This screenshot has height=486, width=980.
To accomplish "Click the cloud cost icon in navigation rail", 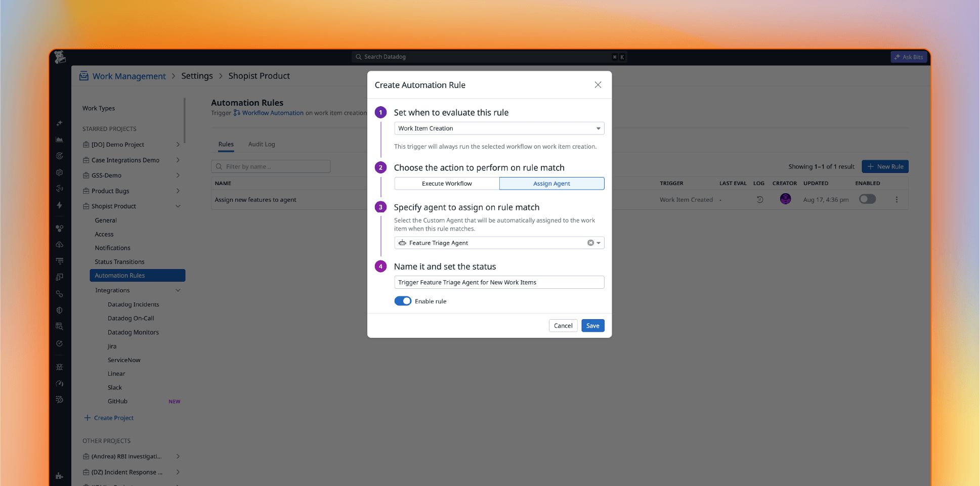I will tap(60, 245).
